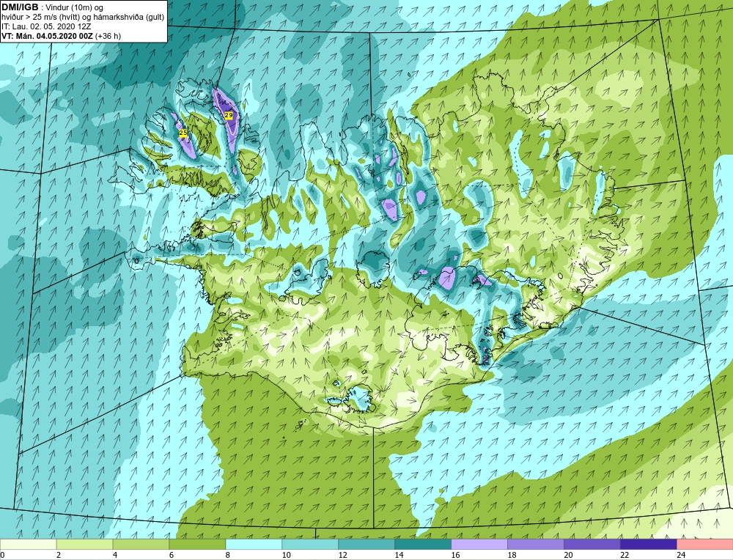Click legend scale value 8
The image size is (733, 560).
tap(228, 555)
